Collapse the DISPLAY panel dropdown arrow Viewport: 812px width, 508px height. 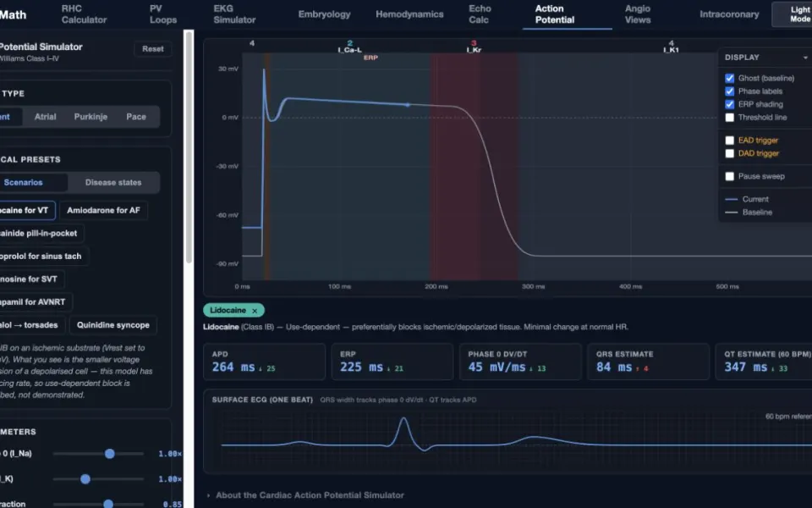[x=805, y=58]
